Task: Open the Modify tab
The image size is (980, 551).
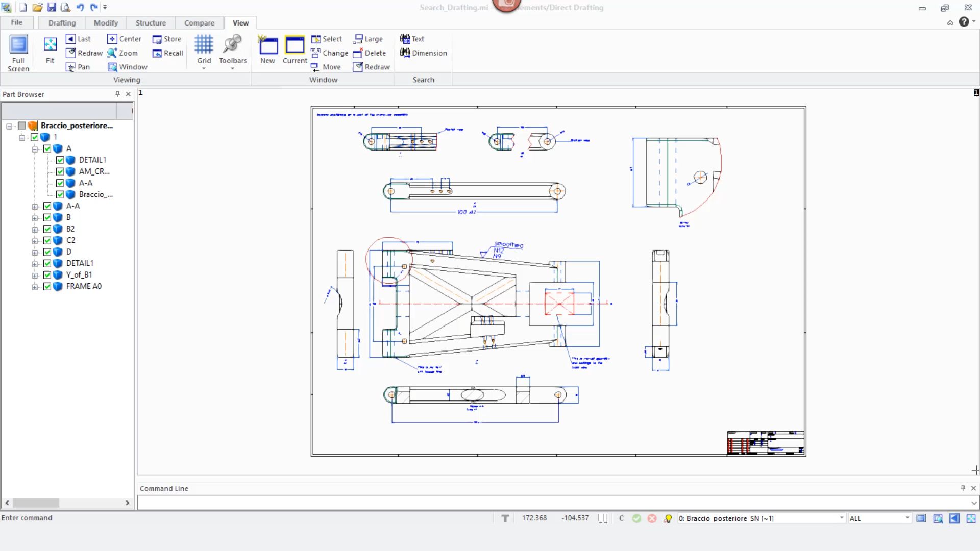Action: click(x=106, y=23)
